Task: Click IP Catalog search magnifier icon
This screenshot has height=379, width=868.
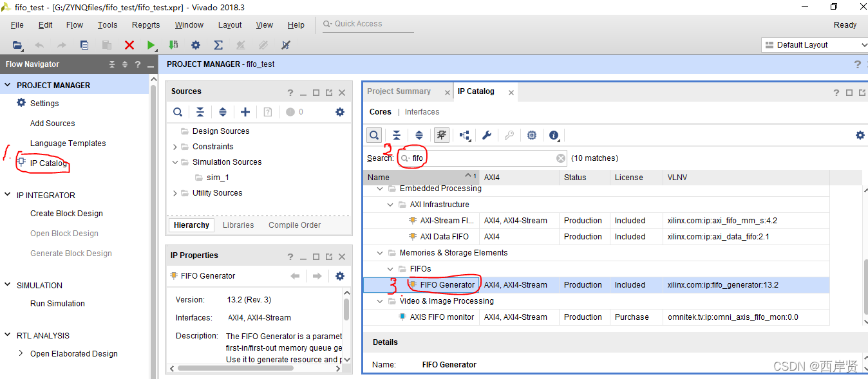Action: [374, 135]
